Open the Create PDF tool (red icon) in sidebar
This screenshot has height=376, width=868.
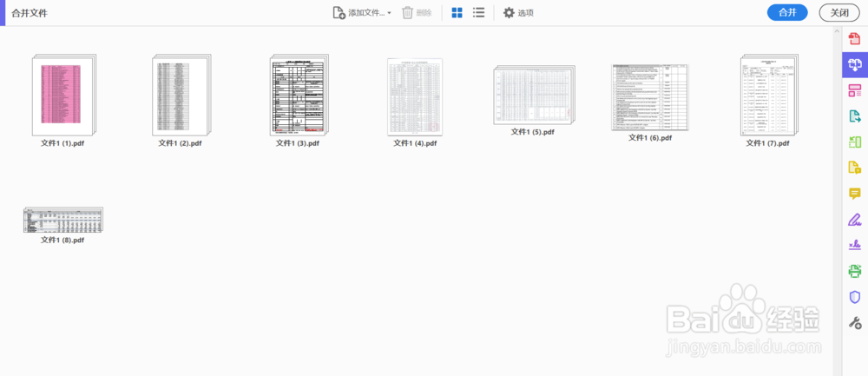855,39
